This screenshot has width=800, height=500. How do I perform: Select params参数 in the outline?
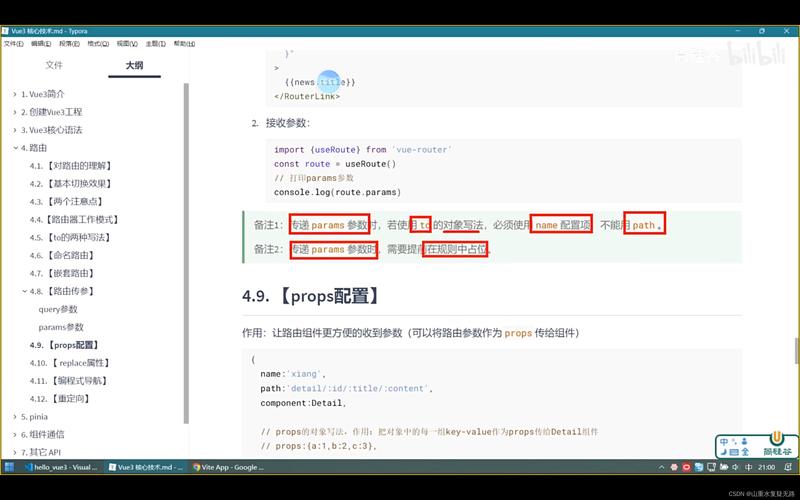coord(61,327)
